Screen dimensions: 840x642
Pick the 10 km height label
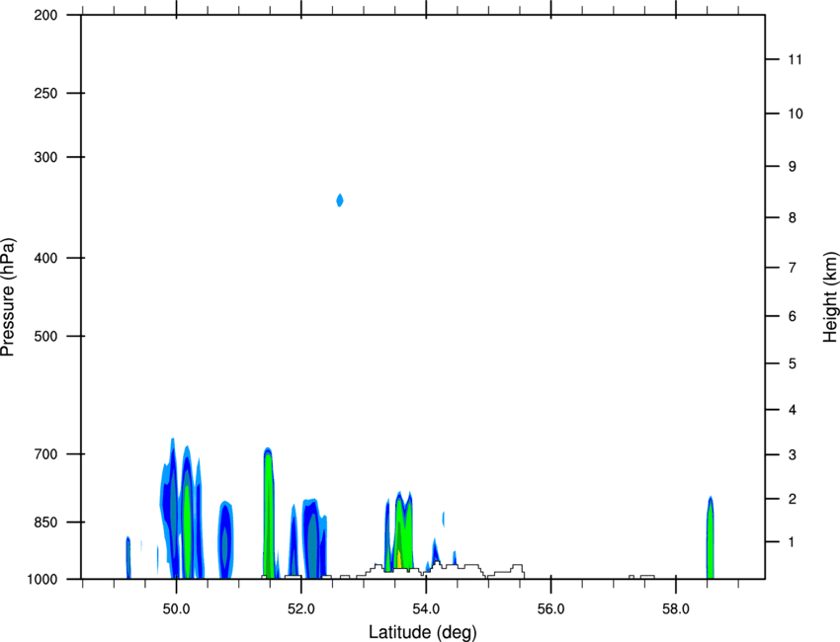(x=795, y=114)
